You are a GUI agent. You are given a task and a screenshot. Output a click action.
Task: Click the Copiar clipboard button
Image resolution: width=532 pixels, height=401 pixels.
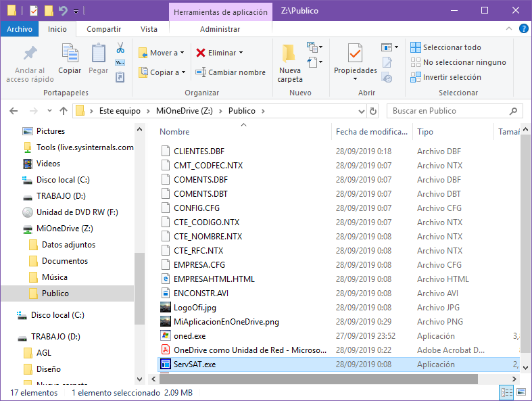point(70,59)
